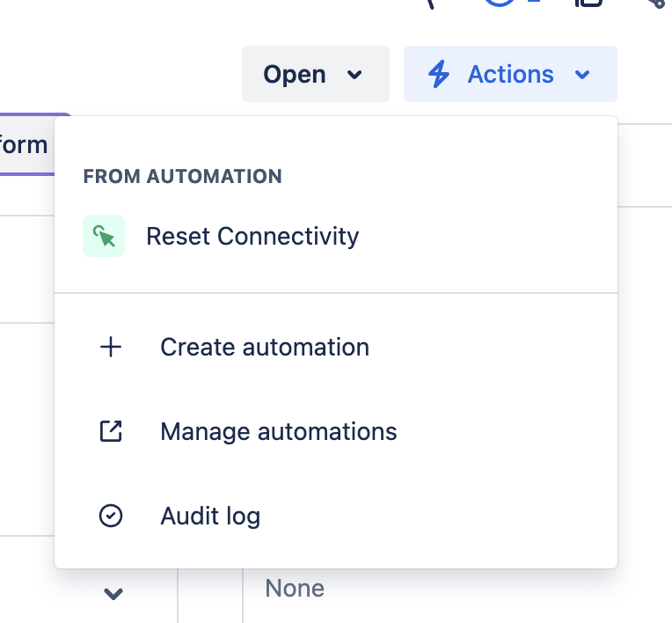Click the None field value
The height and width of the screenshot is (623, 672).
295,588
